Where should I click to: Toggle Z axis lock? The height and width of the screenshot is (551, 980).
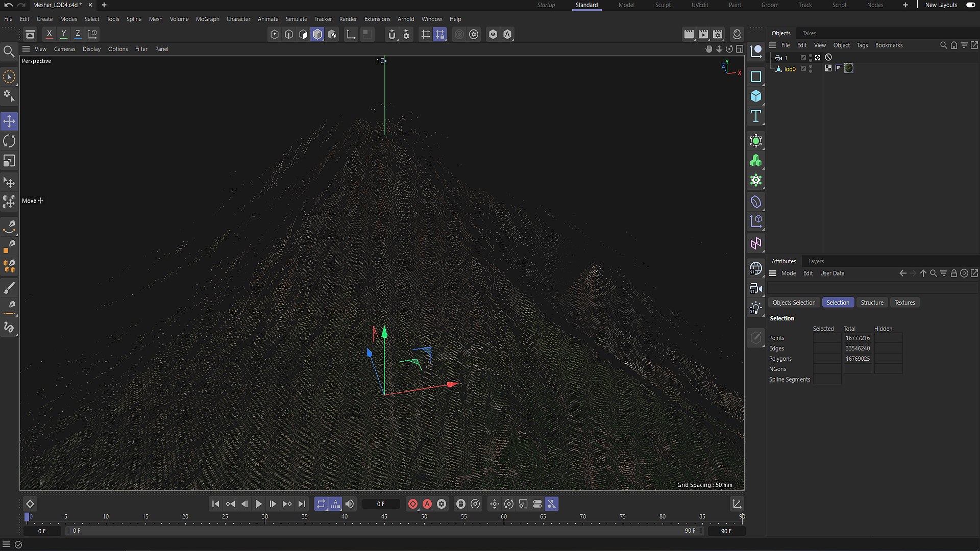(x=78, y=34)
